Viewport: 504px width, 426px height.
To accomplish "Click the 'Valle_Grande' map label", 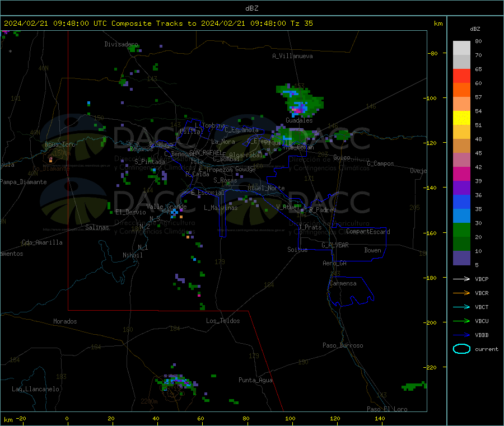I will click(166, 207).
